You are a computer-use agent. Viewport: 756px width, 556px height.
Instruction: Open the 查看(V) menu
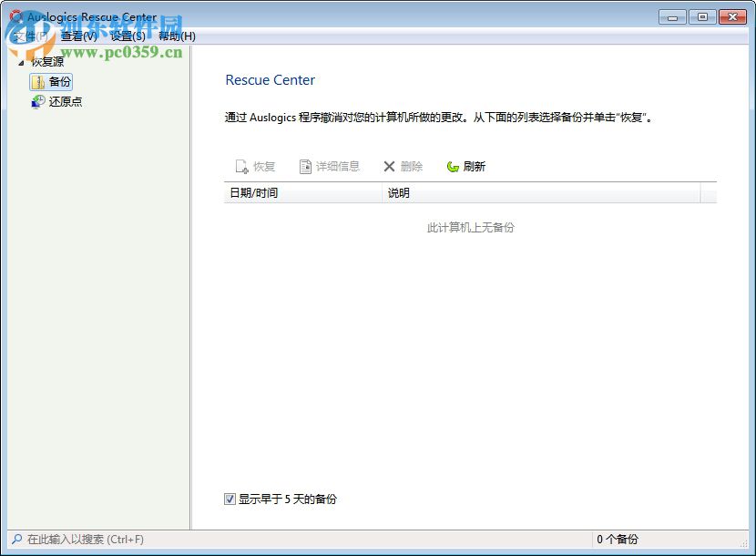(x=78, y=36)
